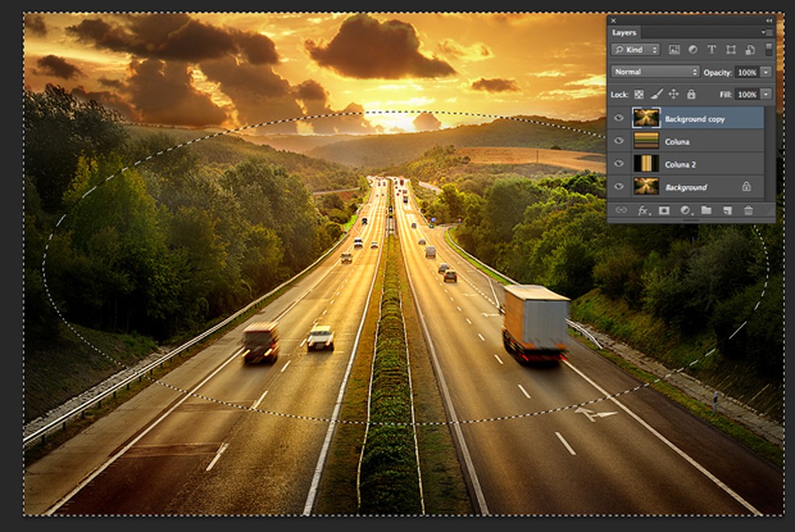The image size is (795, 532).
Task: Click the 'Background copy' layer name
Action: (x=695, y=119)
